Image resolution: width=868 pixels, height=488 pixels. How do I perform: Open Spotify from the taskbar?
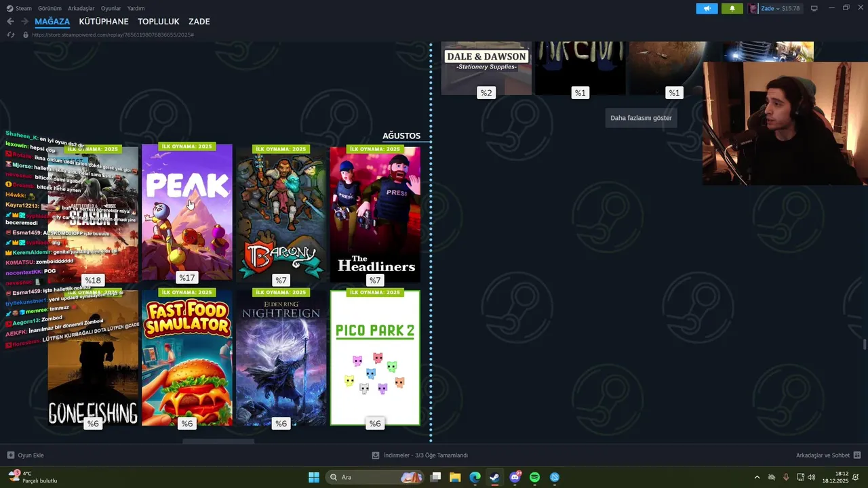pyautogui.click(x=534, y=477)
